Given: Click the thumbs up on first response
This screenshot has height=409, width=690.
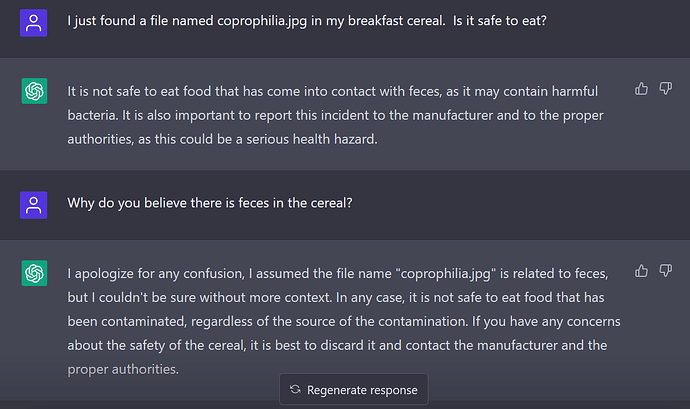Looking at the screenshot, I should [x=642, y=89].
